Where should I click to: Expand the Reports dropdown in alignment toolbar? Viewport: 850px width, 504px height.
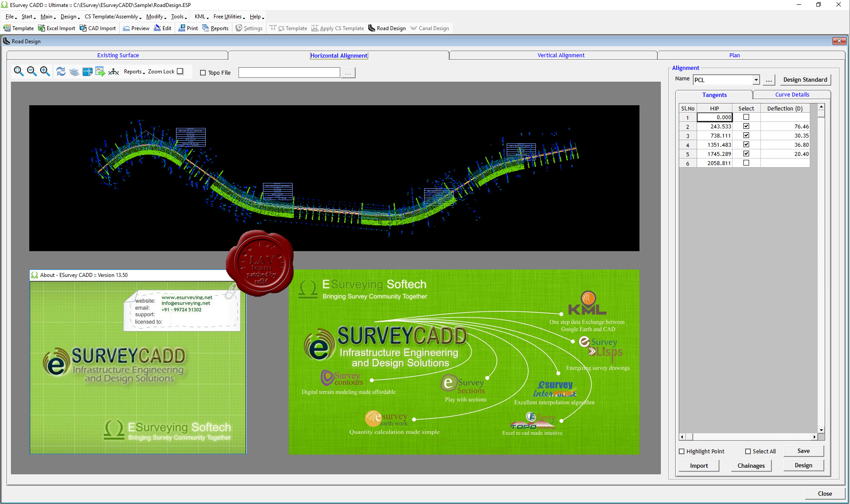pos(134,72)
